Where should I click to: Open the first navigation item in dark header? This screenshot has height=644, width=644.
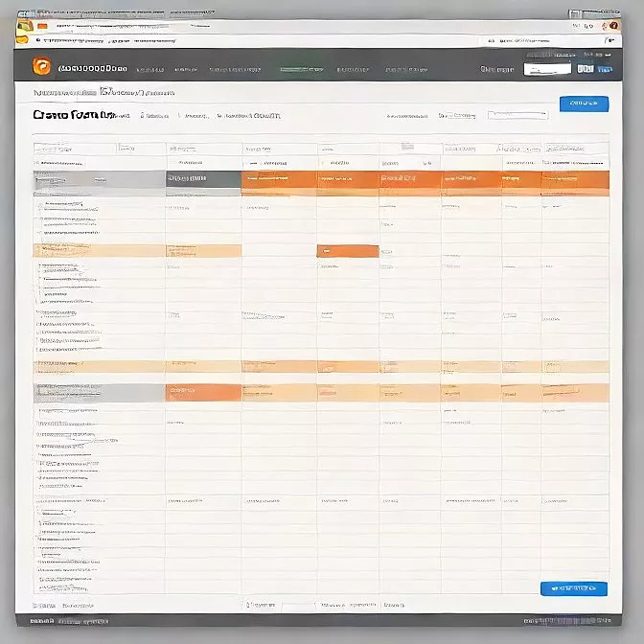tap(150, 69)
